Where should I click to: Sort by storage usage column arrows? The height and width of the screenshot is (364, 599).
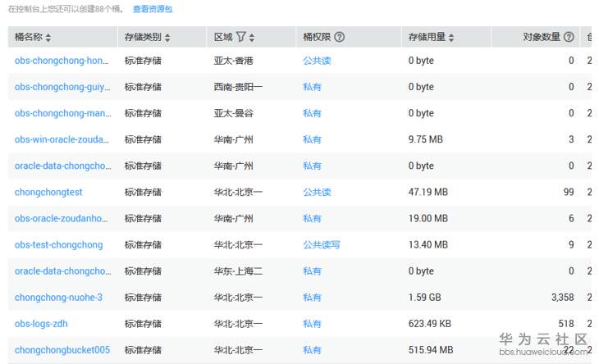pyautogui.click(x=451, y=38)
